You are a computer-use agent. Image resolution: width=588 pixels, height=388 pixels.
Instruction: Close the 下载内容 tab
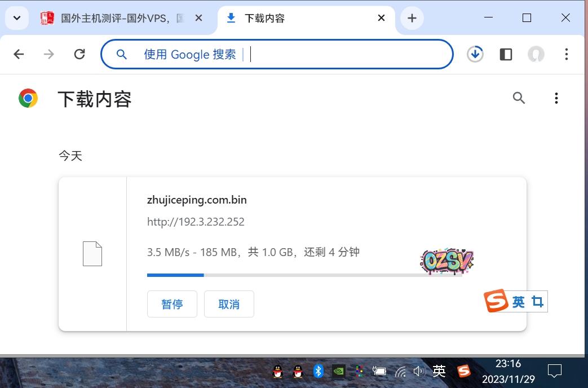tap(381, 18)
